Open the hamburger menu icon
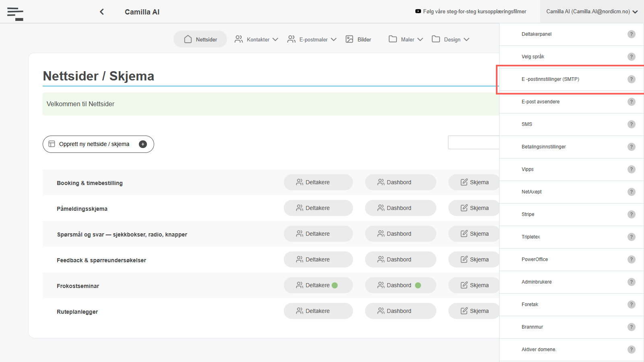 click(x=15, y=14)
